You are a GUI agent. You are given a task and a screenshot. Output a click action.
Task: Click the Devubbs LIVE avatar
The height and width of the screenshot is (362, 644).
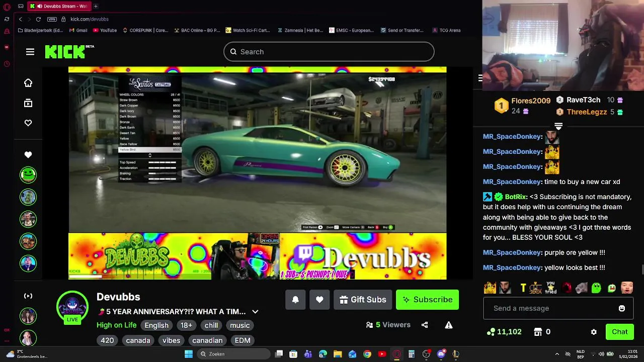72,307
